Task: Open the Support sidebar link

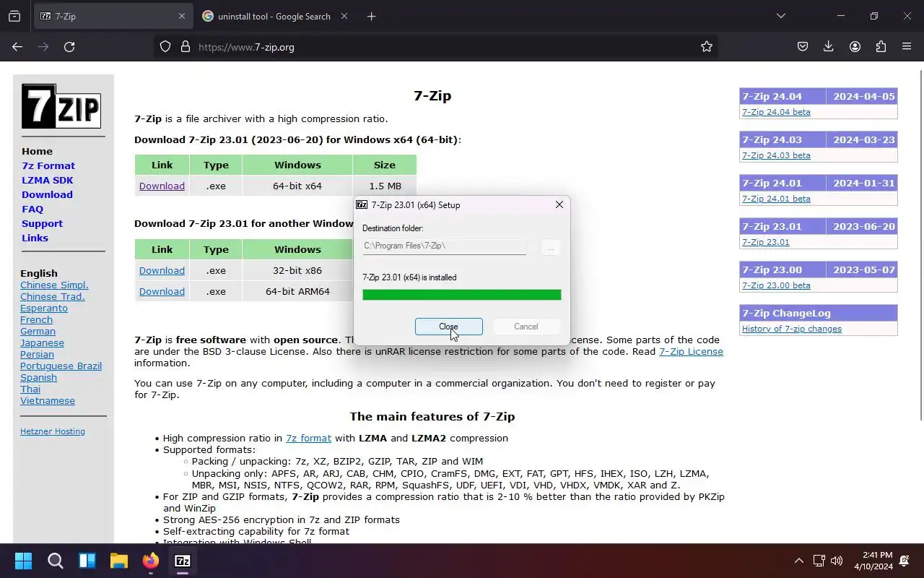Action: [x=42, y=223]
